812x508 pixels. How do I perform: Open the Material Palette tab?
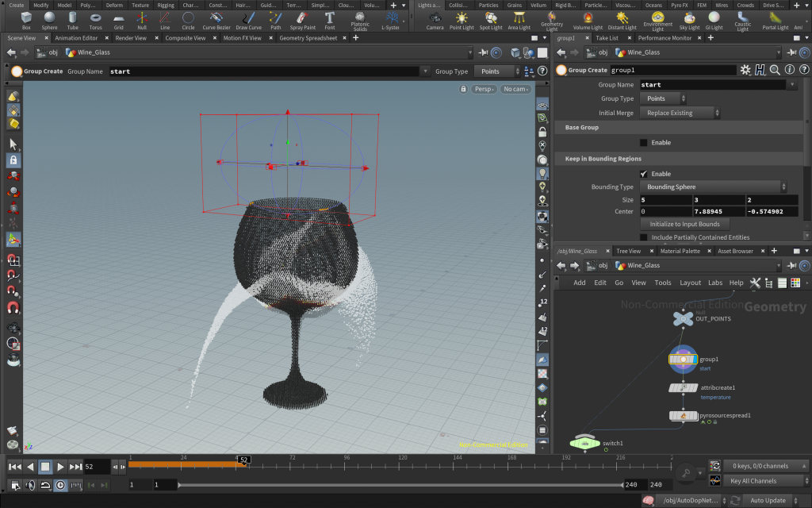(680, 251)
